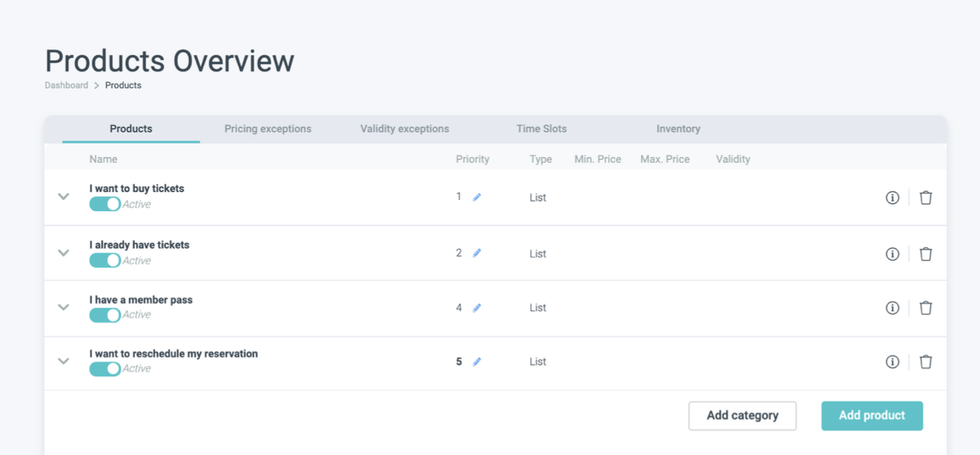Go to Dashboard breadcrumb link
The height and width of the screenshot is (455, 980).
click(x=66, y=85)
